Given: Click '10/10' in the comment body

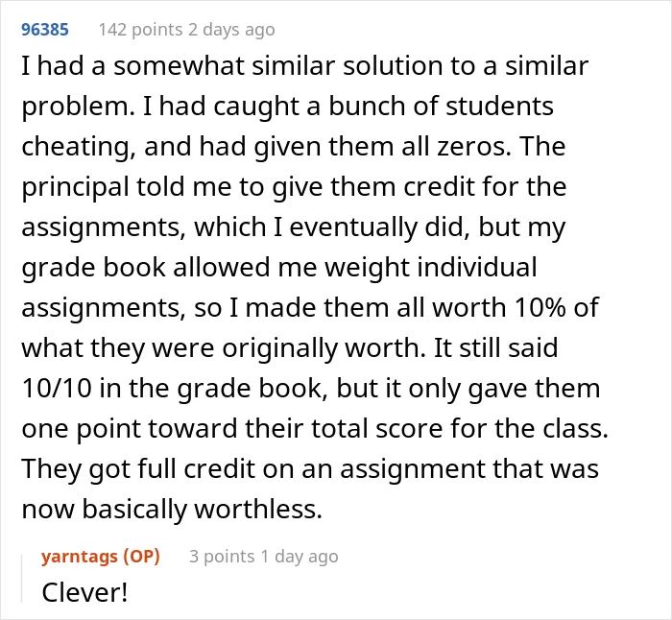Looking at the screenshot, I should pyautogui.click(x=57, y=388).
